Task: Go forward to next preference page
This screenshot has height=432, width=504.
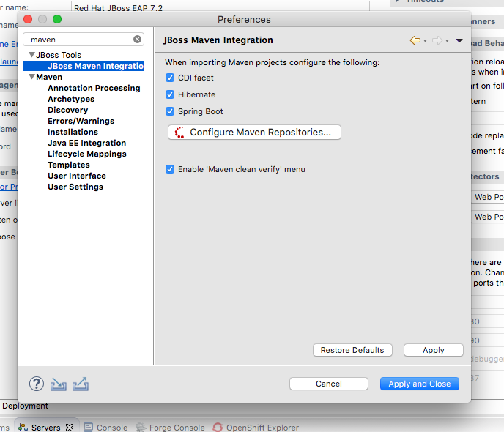Action: pos(437,40)
